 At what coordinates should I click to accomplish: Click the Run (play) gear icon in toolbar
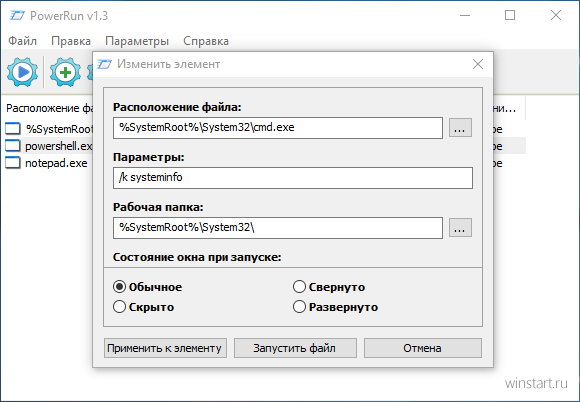coord(23,72)
